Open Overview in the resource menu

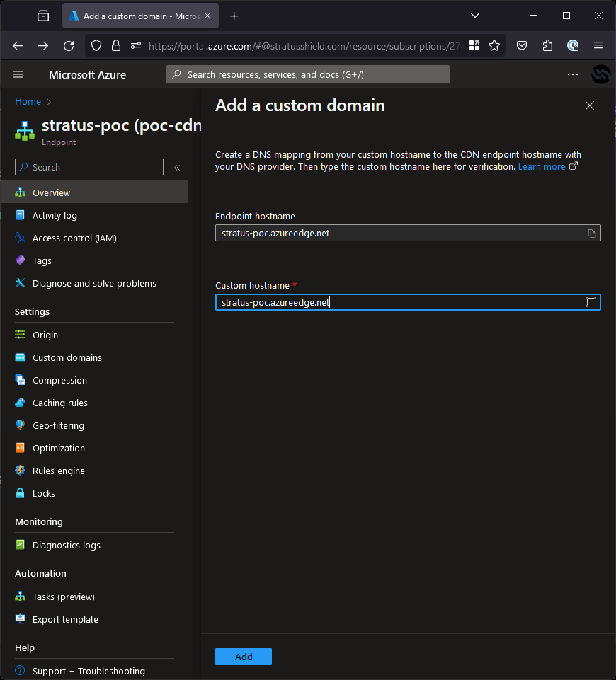tap(95, 192)
